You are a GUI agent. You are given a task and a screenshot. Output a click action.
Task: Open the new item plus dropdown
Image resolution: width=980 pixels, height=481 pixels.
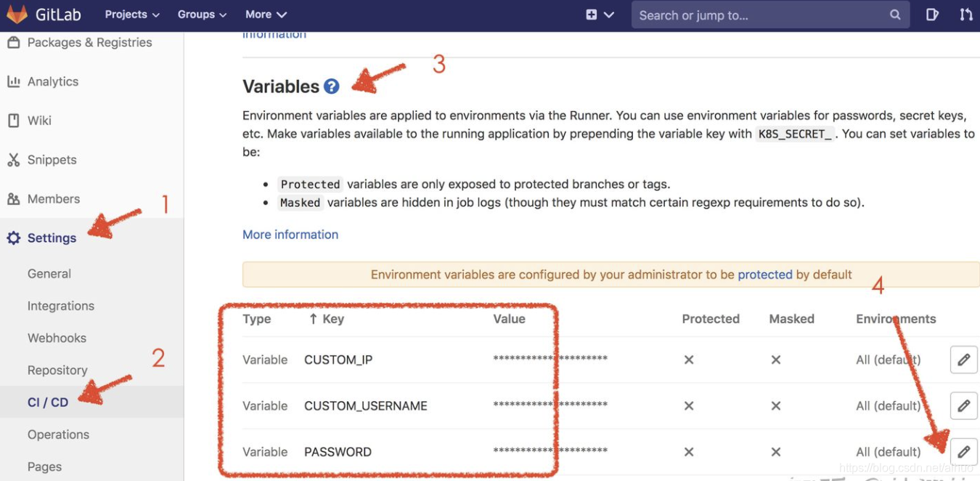click(600, 15)
